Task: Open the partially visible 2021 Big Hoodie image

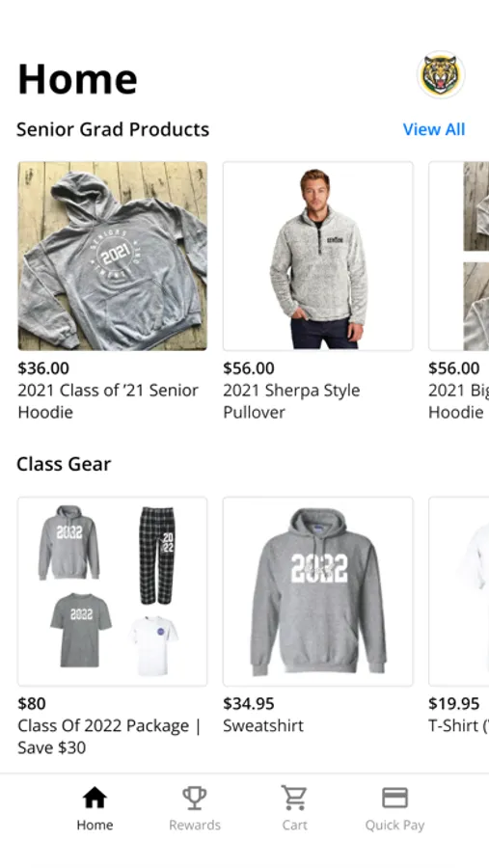Action: [x=459, y=256]
